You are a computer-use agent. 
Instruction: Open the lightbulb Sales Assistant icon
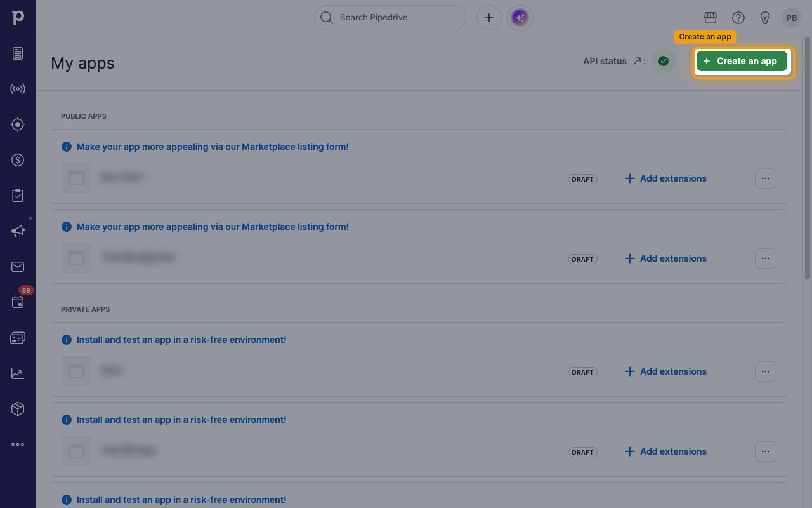765,18
